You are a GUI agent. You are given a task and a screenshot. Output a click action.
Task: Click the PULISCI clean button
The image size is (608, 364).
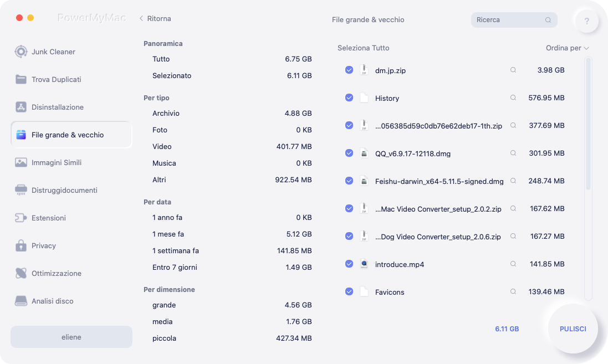pyautogui.click(x=573, y=329)
